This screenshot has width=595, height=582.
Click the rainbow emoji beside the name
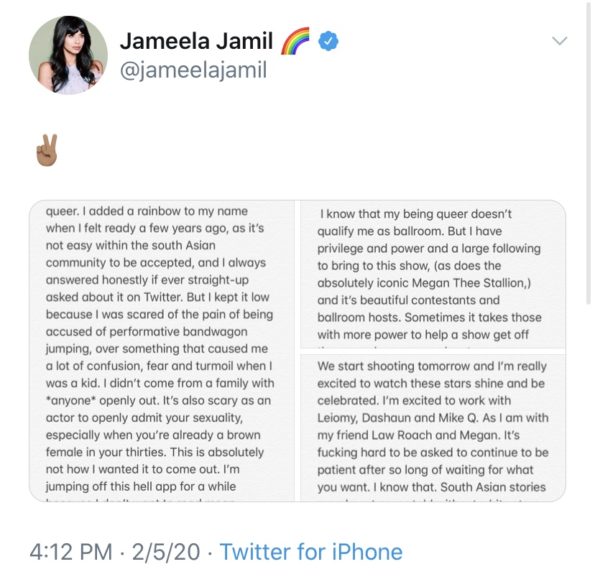tap(295, 41)
